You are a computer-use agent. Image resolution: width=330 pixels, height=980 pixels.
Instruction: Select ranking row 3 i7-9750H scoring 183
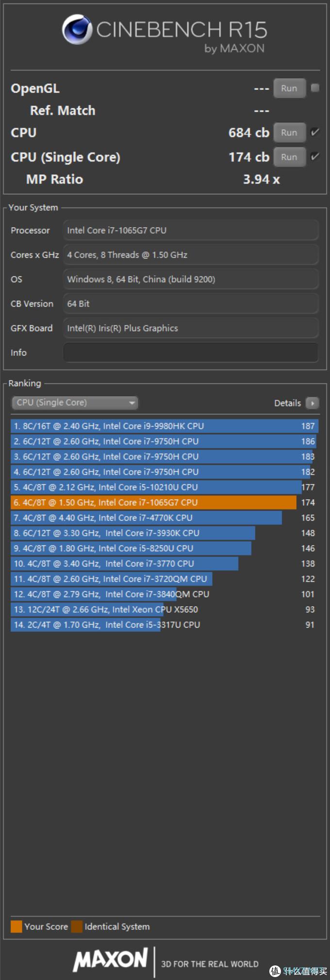[165, 456]
